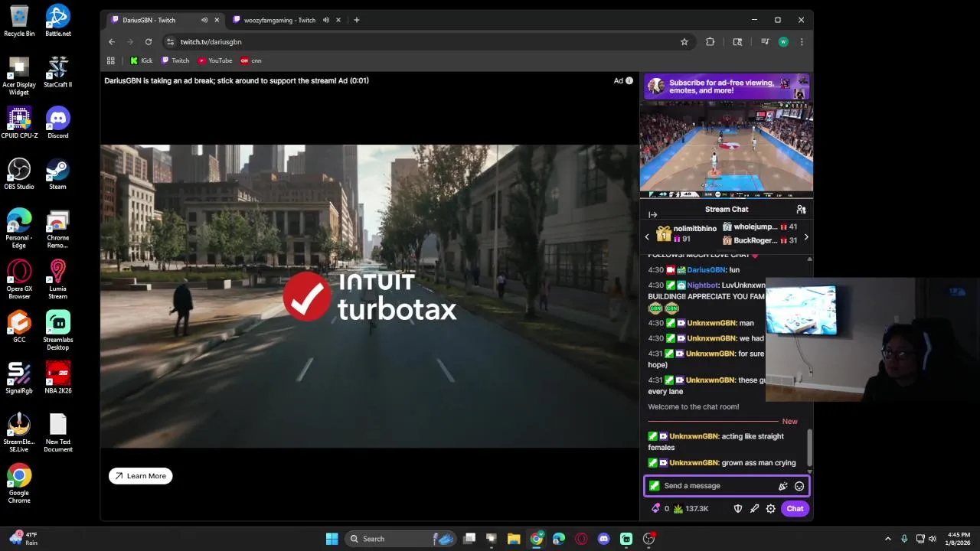980x551 pixels.
Task: Collapse stream chat with arrow icon
Action: [652, 215]
